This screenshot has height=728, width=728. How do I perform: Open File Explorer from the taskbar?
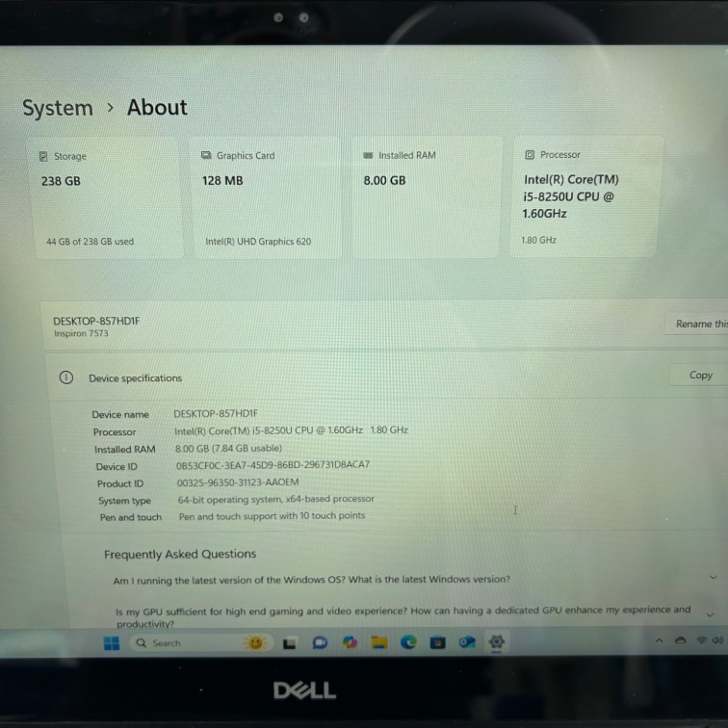pos(380,643)
